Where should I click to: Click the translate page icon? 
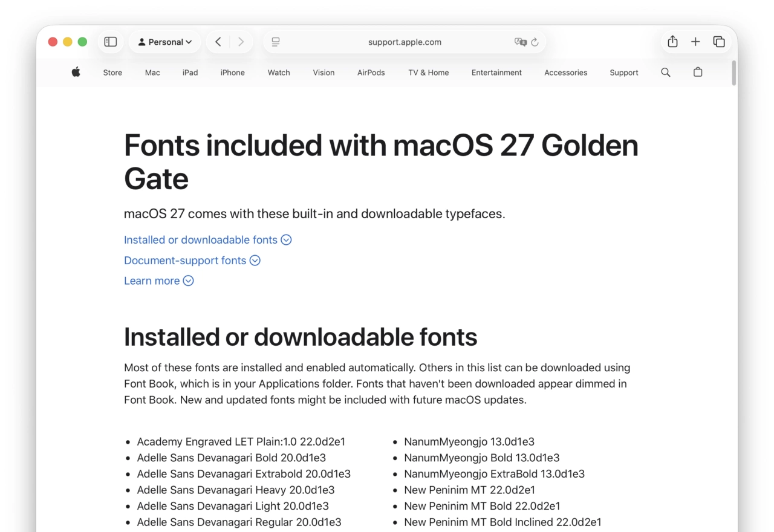[x=520, y=42]
